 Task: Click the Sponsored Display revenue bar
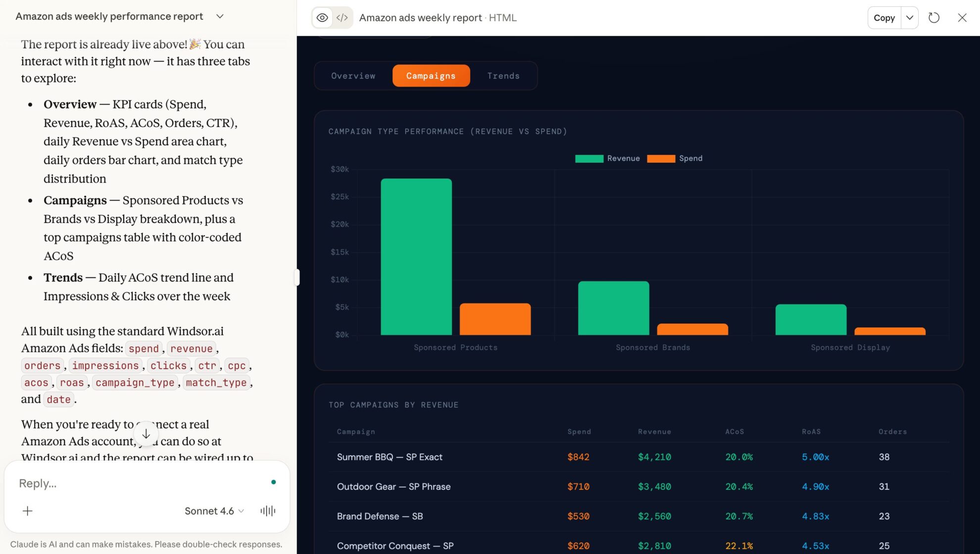tap(811, 320)
